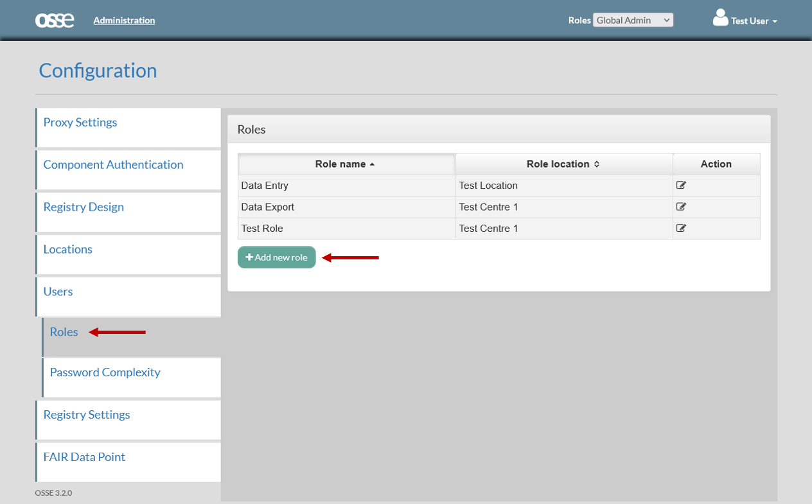
Task: Open Users section in sidebar
Action: coord(128,297)
